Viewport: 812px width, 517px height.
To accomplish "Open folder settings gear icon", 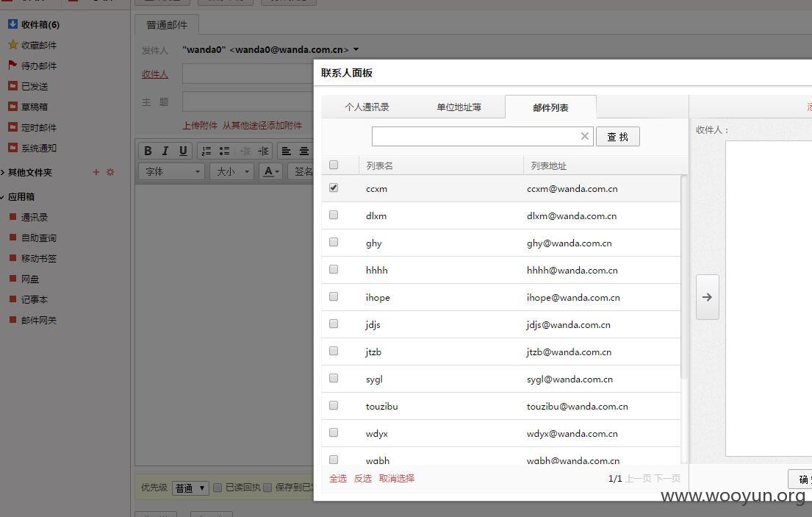I will click(x=109, y=172).
